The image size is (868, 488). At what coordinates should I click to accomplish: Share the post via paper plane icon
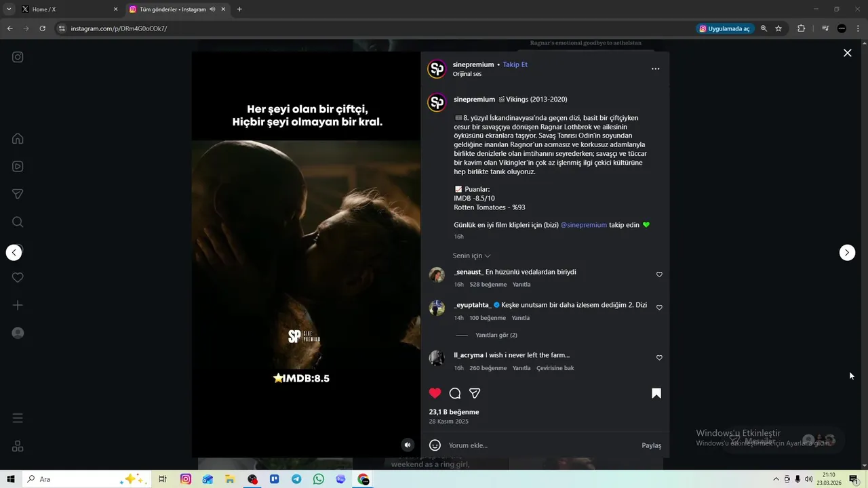pyautogui.click(x=475, y=393)
